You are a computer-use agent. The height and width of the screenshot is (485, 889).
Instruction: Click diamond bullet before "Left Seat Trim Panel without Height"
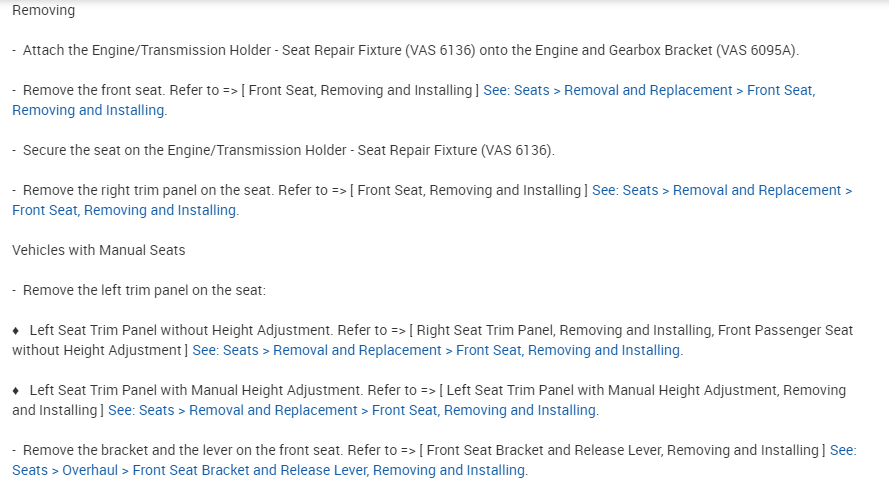tap(16, 330)
